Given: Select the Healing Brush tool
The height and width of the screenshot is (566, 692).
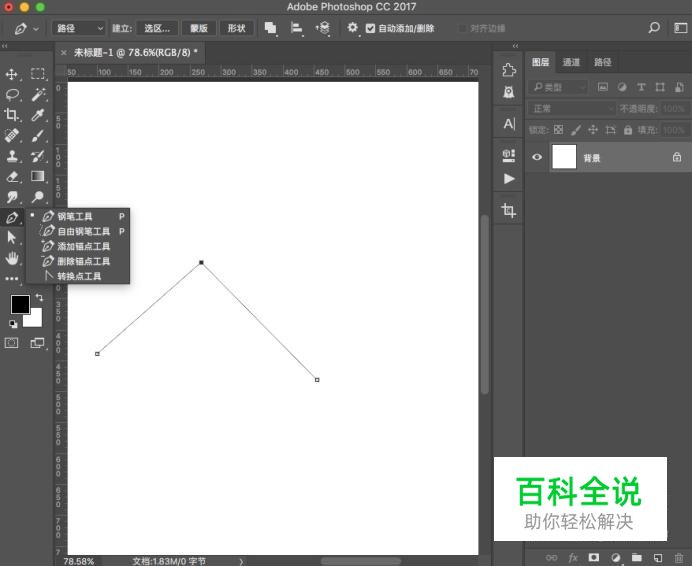Looking at the screenshot, I should click(11, 136).
